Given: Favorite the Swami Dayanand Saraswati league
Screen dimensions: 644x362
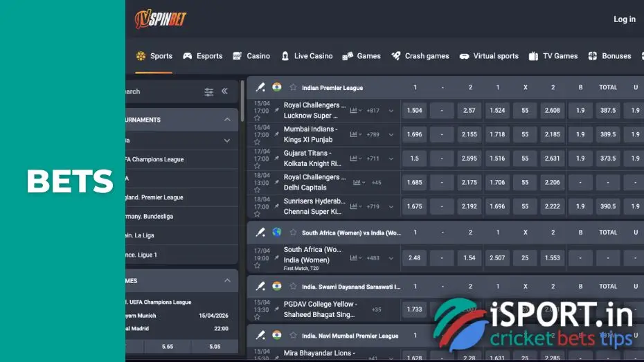Looking at the screenshot, I should 293,286.
